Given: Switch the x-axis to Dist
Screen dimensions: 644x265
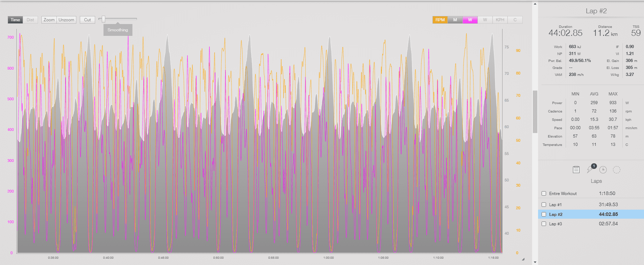Looking at the screenshot, I should pyautogui.click(x=30, y=20).
